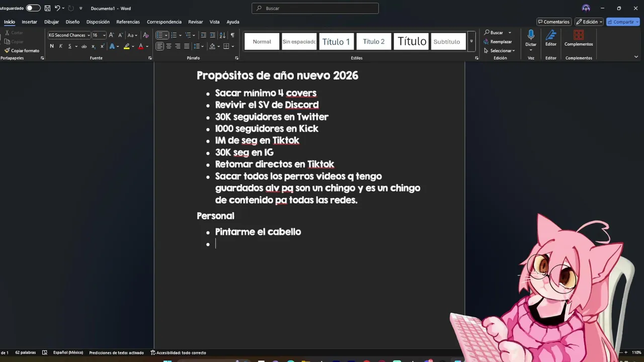Screen dimensions: 644x362
Task: Undo the last action
Action: pos(57,8)
